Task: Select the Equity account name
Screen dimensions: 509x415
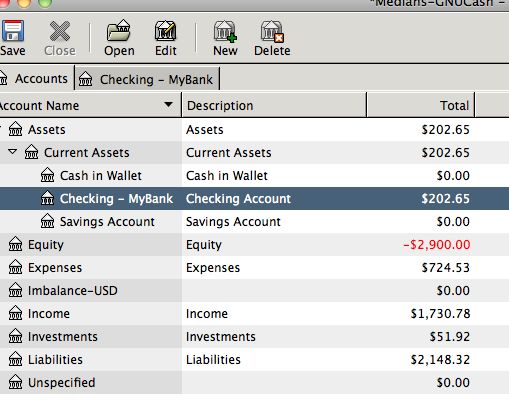Action: (46, 245)
